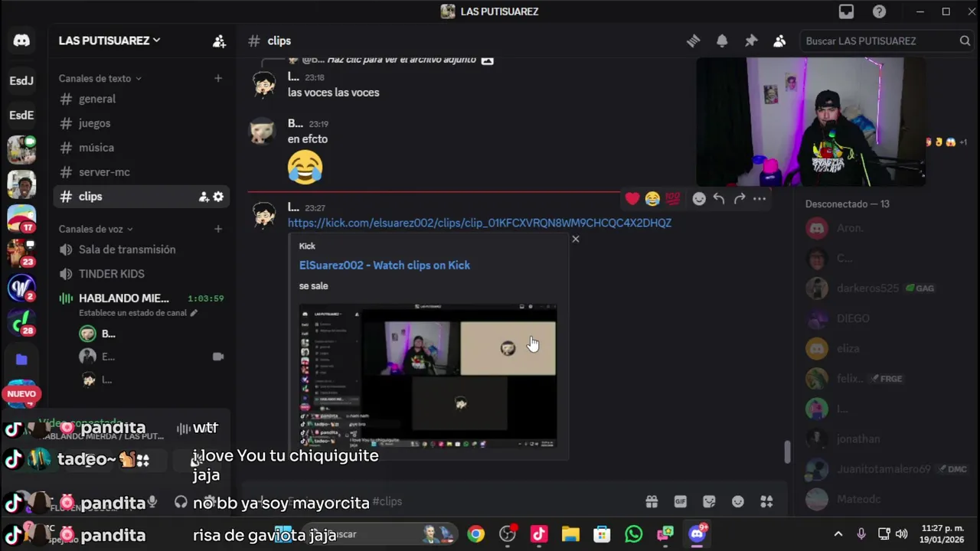Open GIF picker in chat bar
980x551 pixels.
click(680, 502)
